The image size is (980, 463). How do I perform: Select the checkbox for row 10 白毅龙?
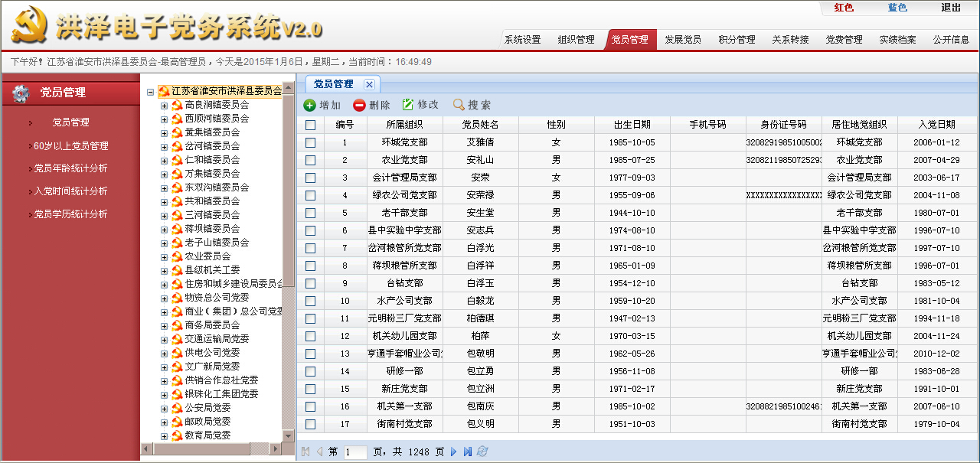tap(310, 301)
